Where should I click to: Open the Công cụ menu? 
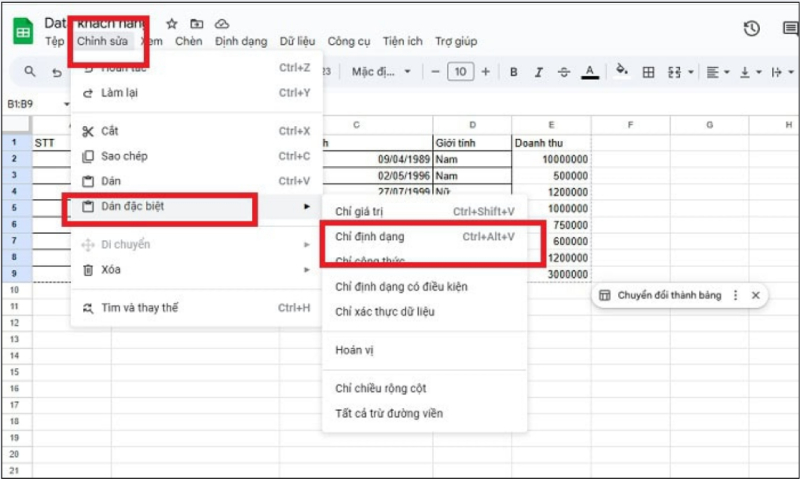click(x=348, y=41)
